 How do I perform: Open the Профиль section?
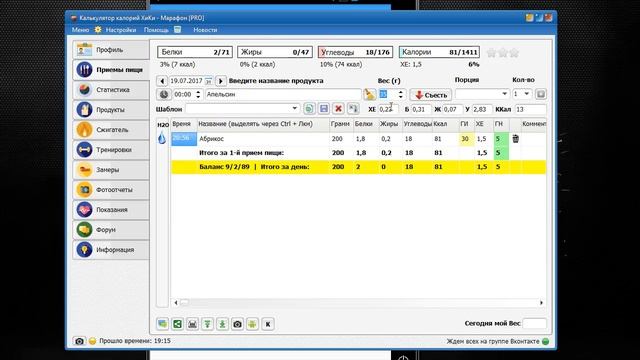click(111, 50)
